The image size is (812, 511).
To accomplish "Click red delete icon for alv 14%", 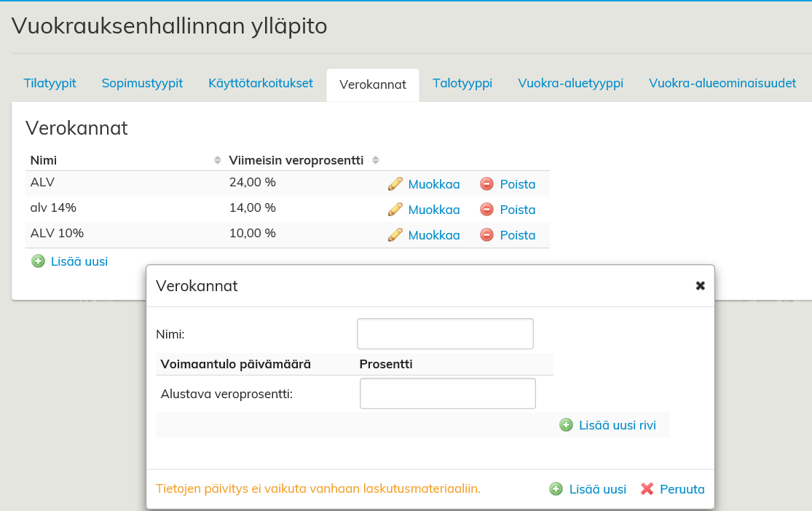I will 487,210.
